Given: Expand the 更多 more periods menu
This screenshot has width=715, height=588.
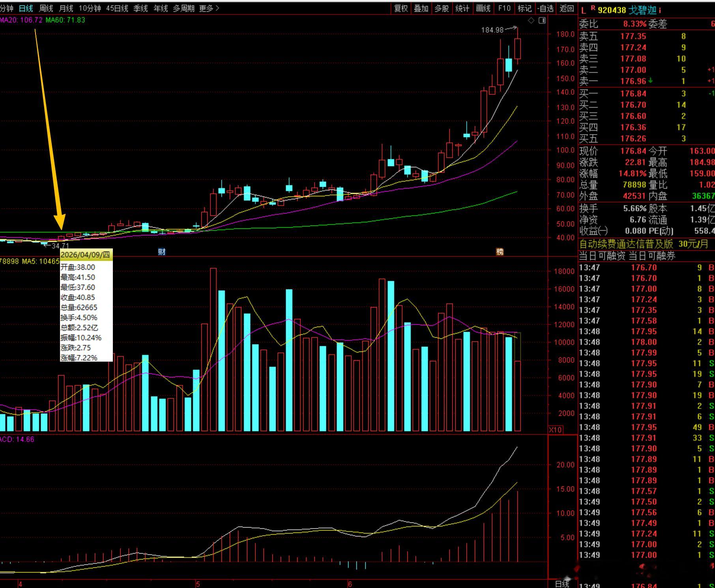Looking at the screenshot, I should (x=209, y=8).
